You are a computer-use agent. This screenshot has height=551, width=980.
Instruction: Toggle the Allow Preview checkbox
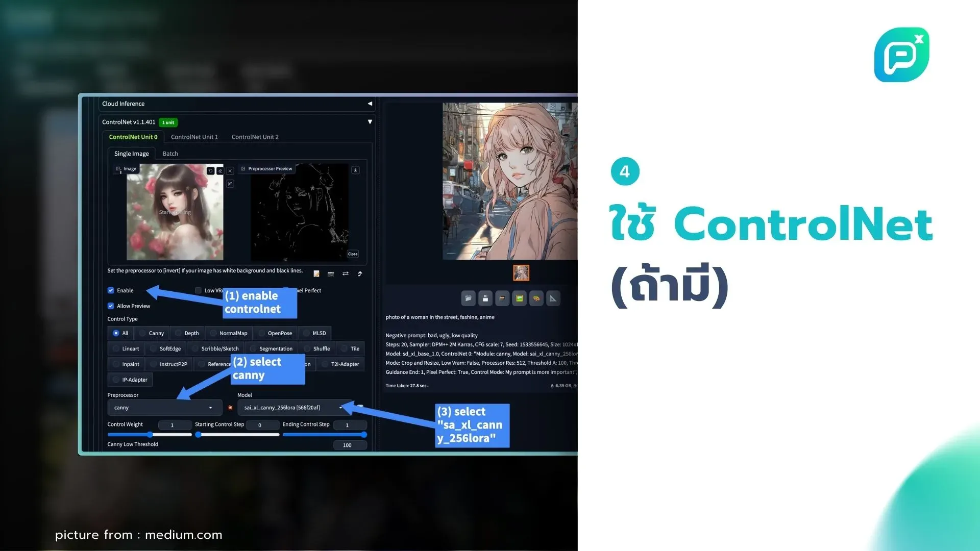tap(110, 306)
